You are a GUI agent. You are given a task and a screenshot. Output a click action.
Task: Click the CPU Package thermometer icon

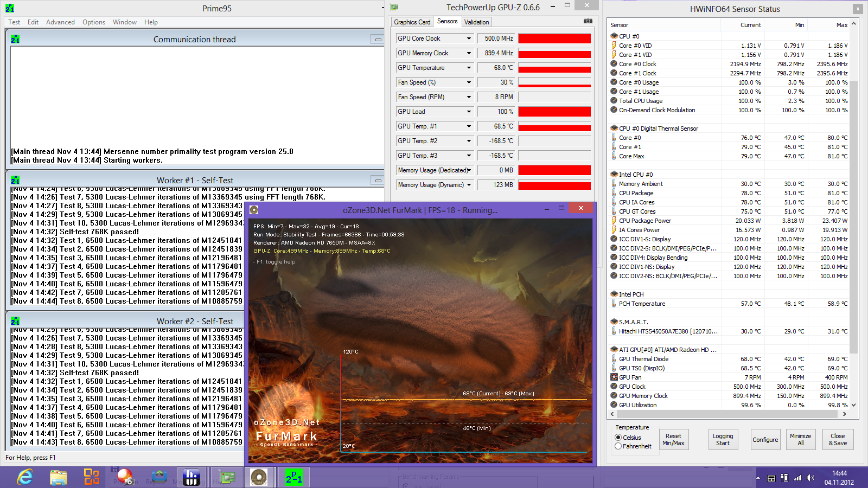[x=614, y=193]
